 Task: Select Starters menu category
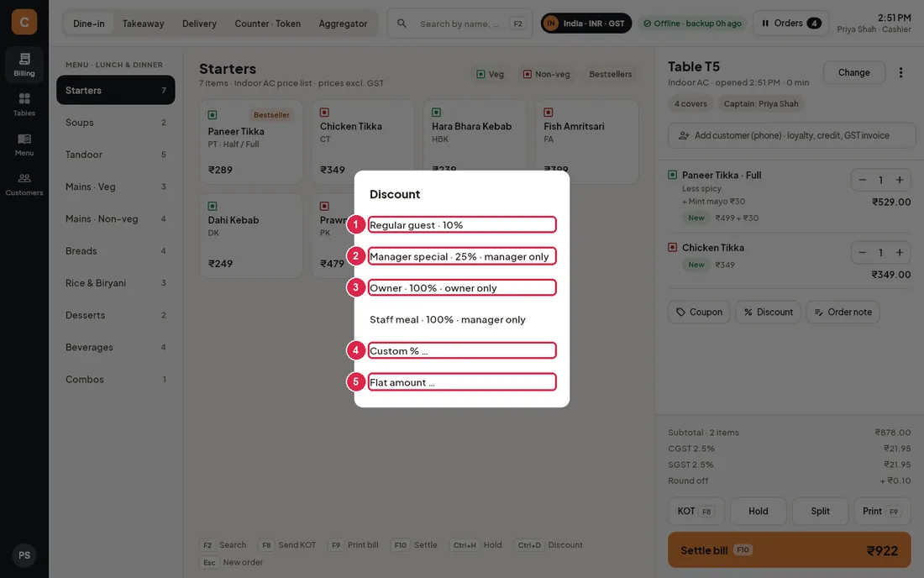(x=116, y=90)
